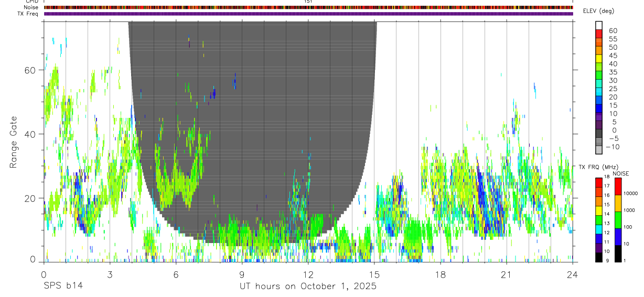
Task: Click the 'ELEV (deg)' colorbar title
Action: [x=598, y=11]
